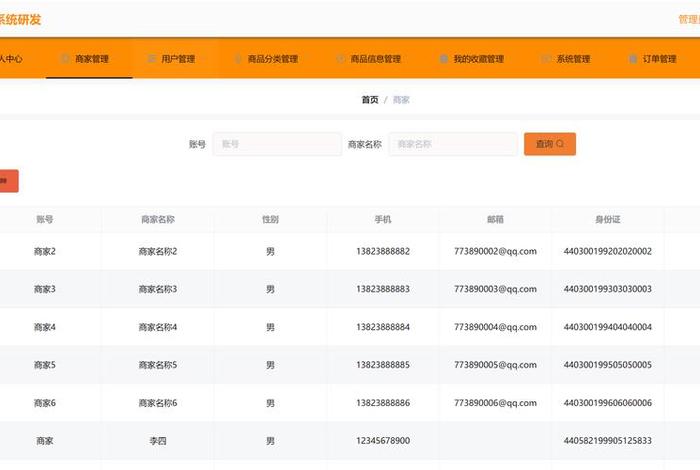
Task: Click ID number 440300199404040004
Action: tap(608, 327)
